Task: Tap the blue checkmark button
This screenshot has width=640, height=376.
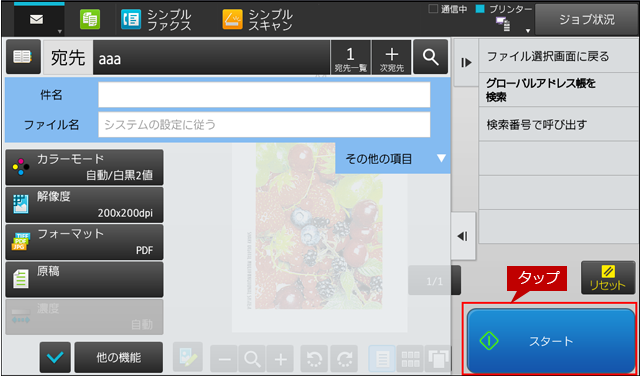Action: pyautogui.click(x=55, y=357)
